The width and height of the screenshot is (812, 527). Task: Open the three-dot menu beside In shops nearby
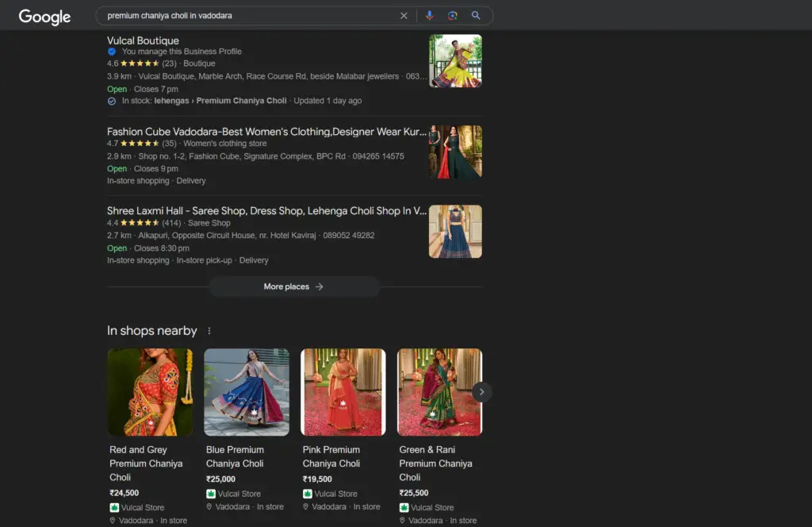(x=209, y=330)
